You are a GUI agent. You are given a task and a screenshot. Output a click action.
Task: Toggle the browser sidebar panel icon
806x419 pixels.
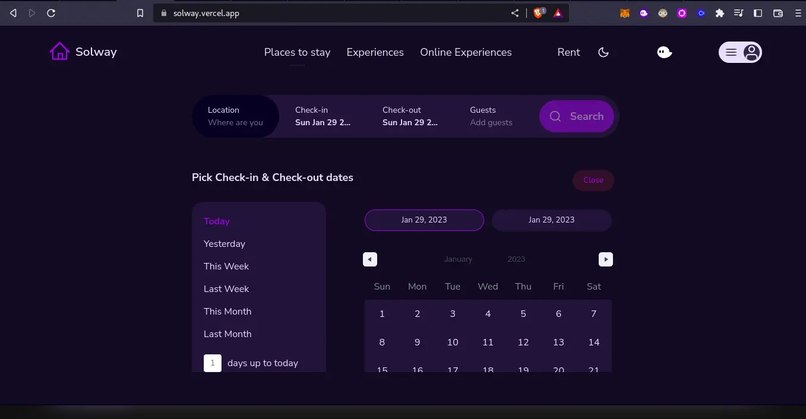pyautogui.click(x=758, y=13)
